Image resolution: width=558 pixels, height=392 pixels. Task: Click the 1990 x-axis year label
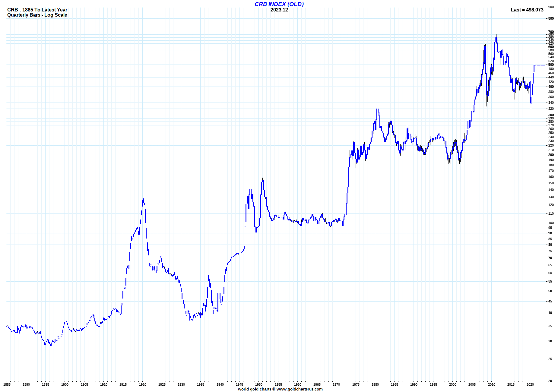coord(414,384)
